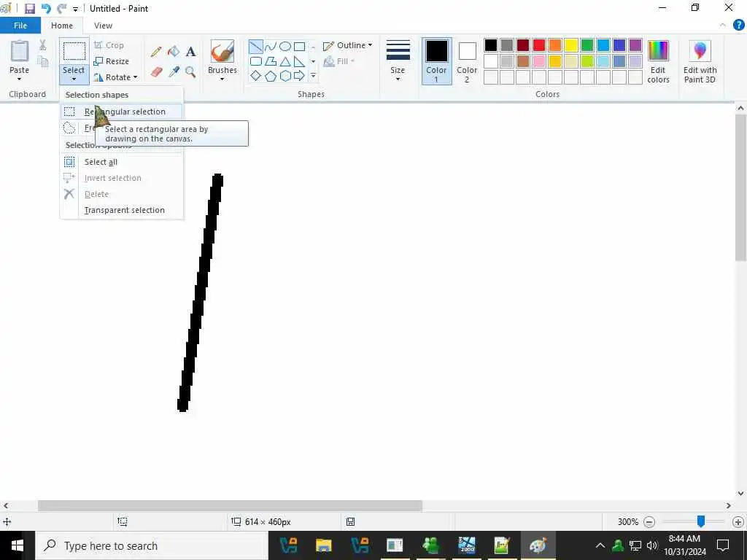Choose the Curve shape
This screenshot has width=747, height=560.
click(271, 47)
